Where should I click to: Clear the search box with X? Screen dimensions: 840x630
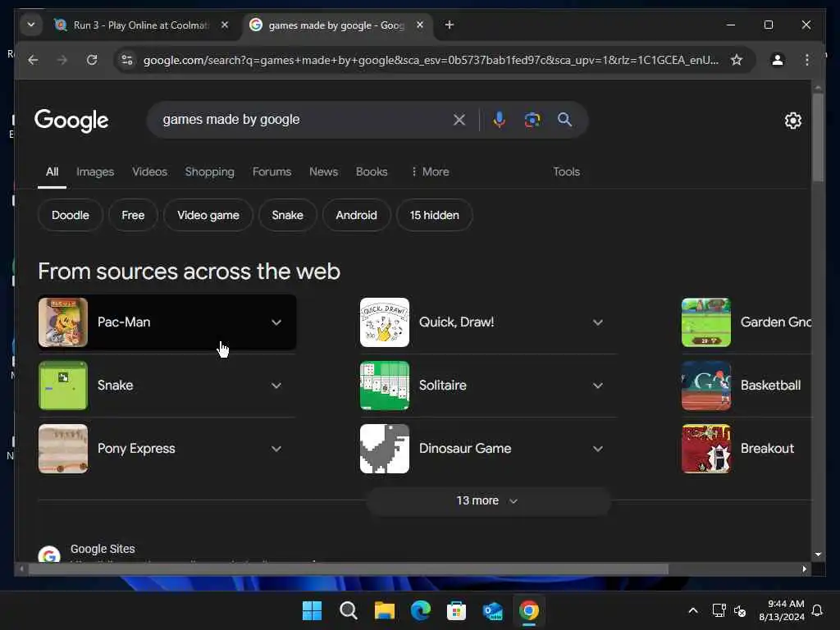[459, 120]
